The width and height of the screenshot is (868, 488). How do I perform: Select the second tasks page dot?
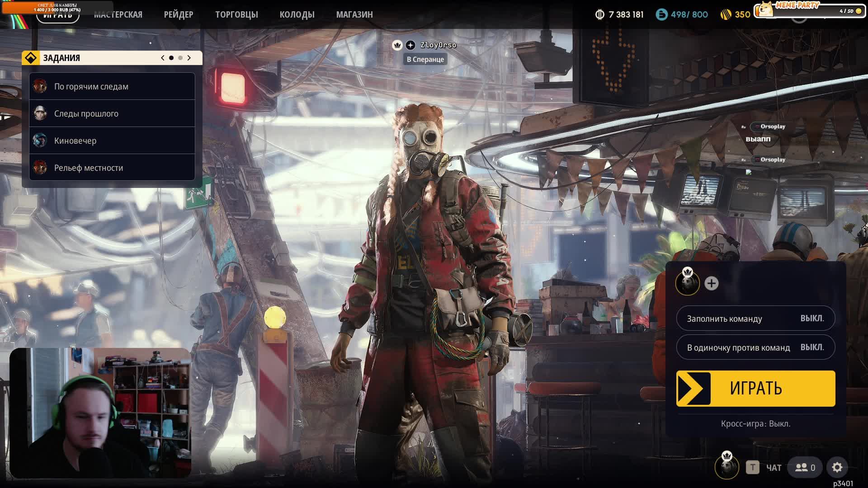coord(180,58)
